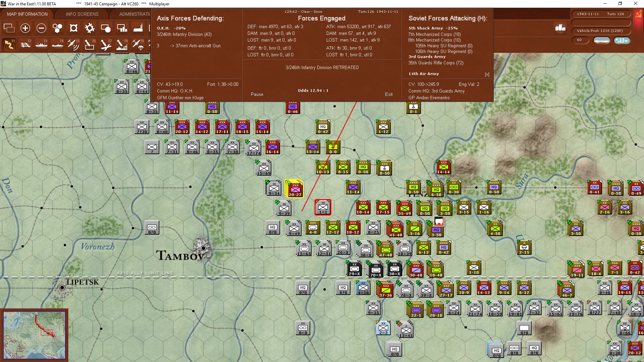Select F3 naval transport ship icon
Image resolution: width=644 pixels, height=362 pixels.
click(41, 44)
